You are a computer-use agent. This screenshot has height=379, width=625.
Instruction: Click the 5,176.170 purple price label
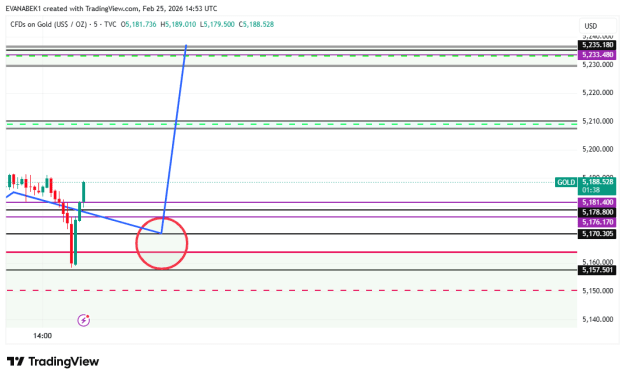(597, 222)
